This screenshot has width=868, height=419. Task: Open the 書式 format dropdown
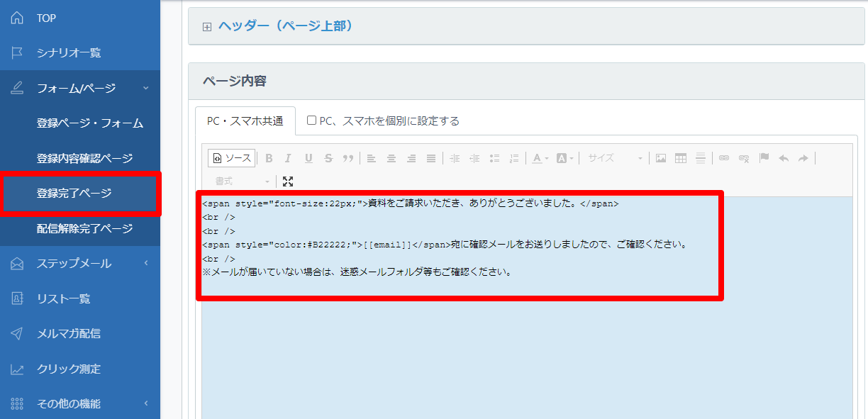pyautogui.click(x=243, y=181)
